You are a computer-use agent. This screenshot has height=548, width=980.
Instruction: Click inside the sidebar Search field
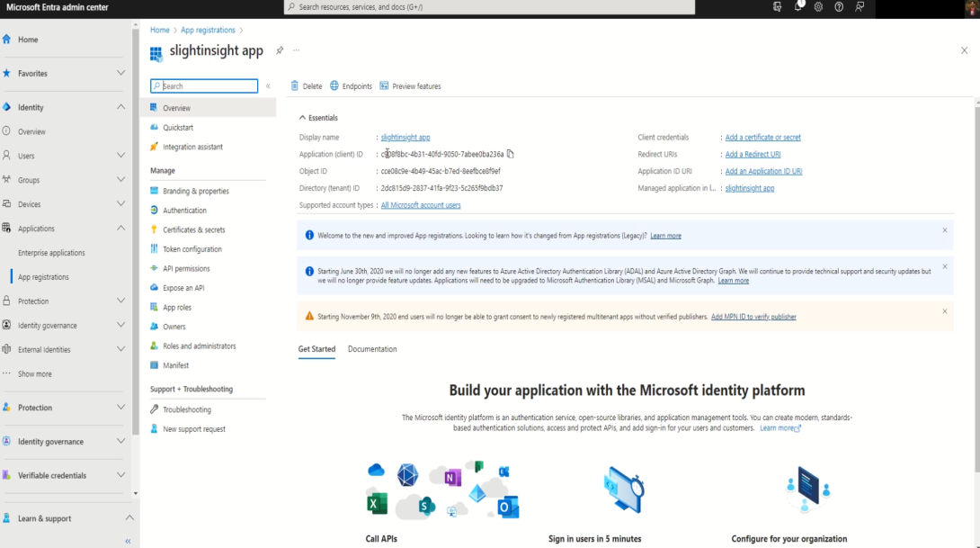point(204,85)
